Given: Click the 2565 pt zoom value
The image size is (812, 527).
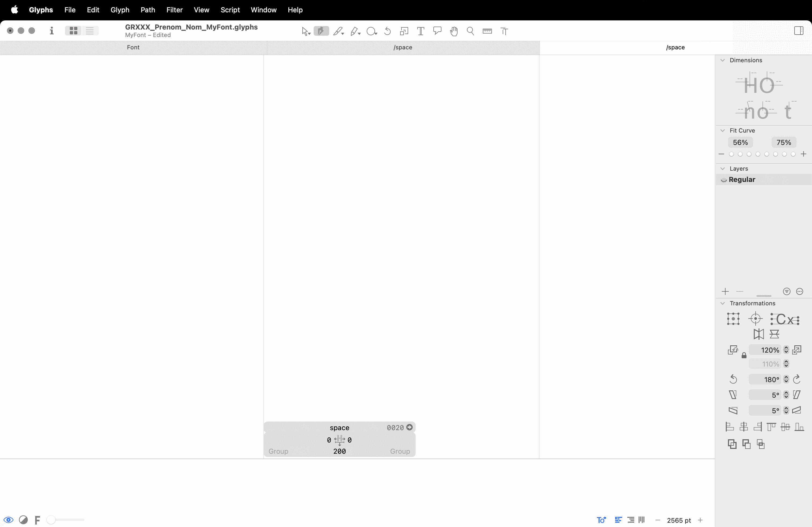Looking at the screenshot, I should tap(679, 521).
